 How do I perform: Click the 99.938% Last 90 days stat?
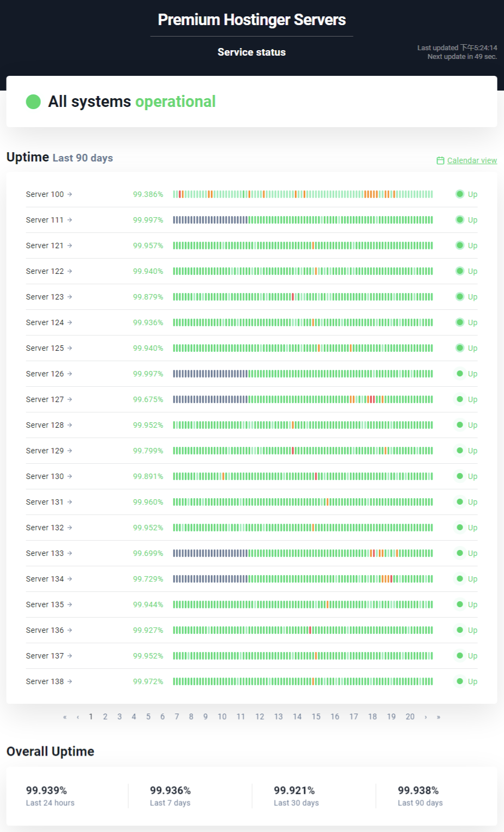coord(418,791)
